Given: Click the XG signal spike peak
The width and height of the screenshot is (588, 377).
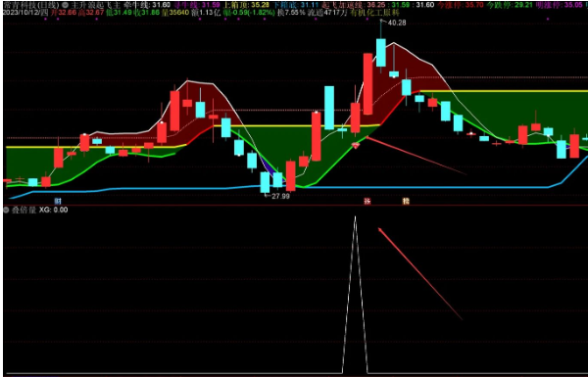Looking at the screenshot, I should click(x=355, y=217).
